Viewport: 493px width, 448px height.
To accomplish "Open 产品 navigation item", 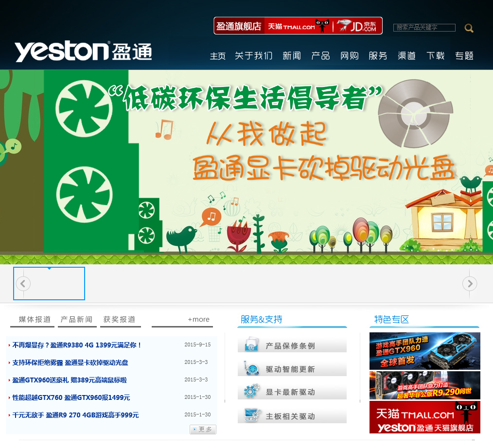I will (x=320, y=56).
